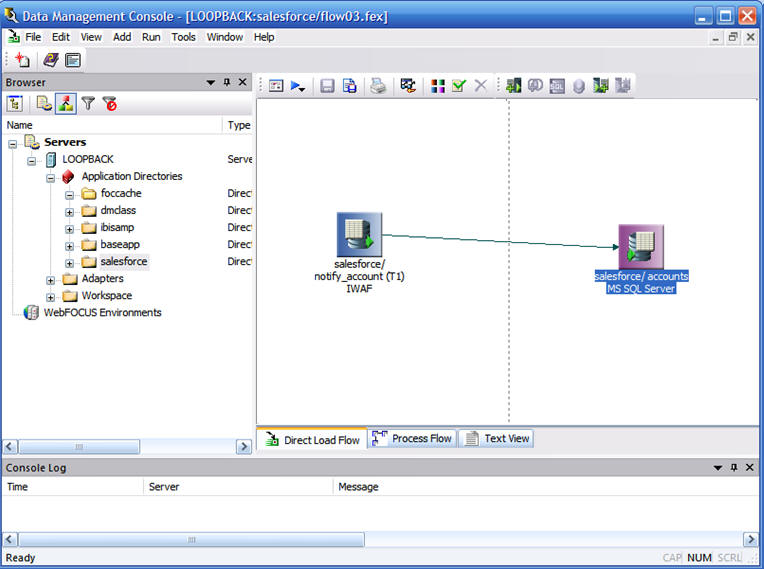Collapse the LOOPBACK server node
The height and width of the screenshot is (569, 764).
(x=32, y=161)
